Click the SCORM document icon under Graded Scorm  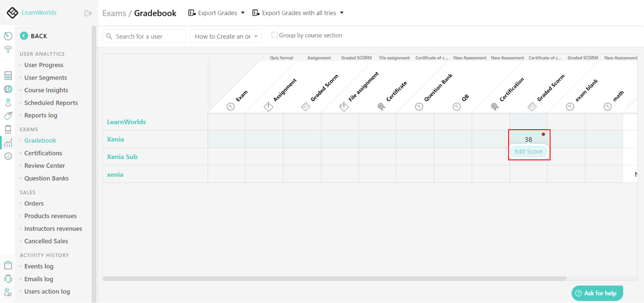point(306,107)
